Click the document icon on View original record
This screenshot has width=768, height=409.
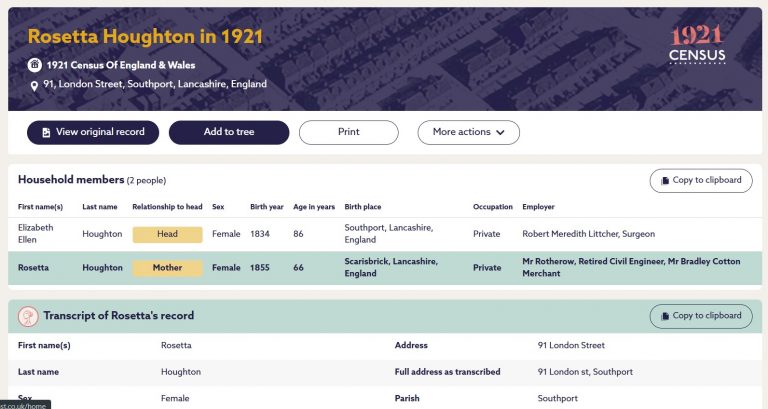[x=46, y=132]
